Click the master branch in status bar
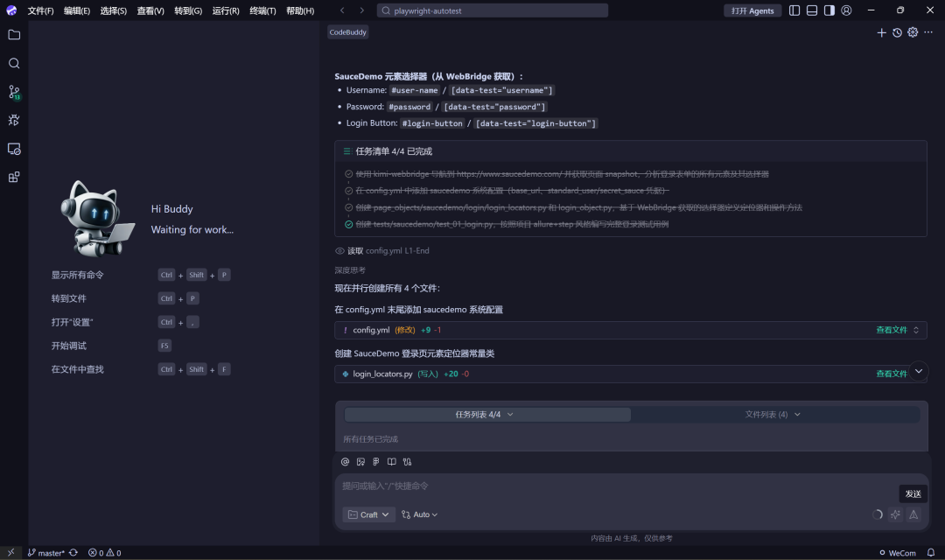Image resolution: width=945 pixels, height=560 pixels. coord(46,552)
